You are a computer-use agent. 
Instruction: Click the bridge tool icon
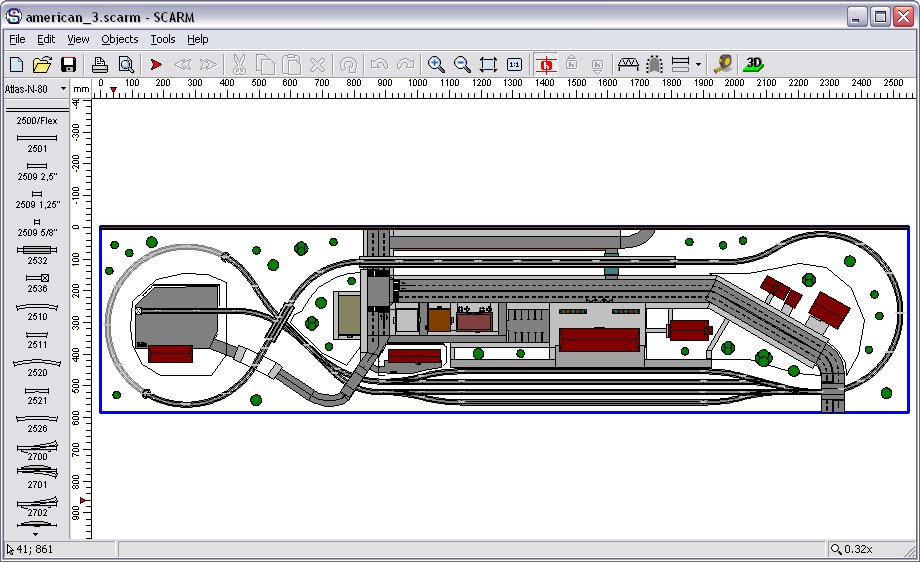click(x=628, y=63)
